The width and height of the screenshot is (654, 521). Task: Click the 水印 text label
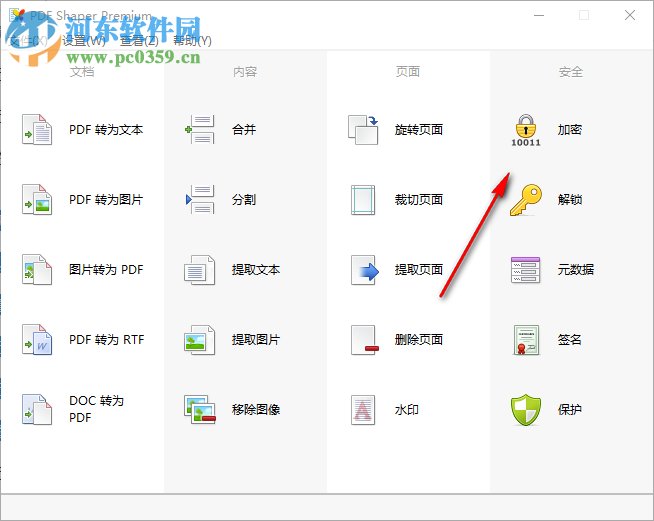[407, 410]
